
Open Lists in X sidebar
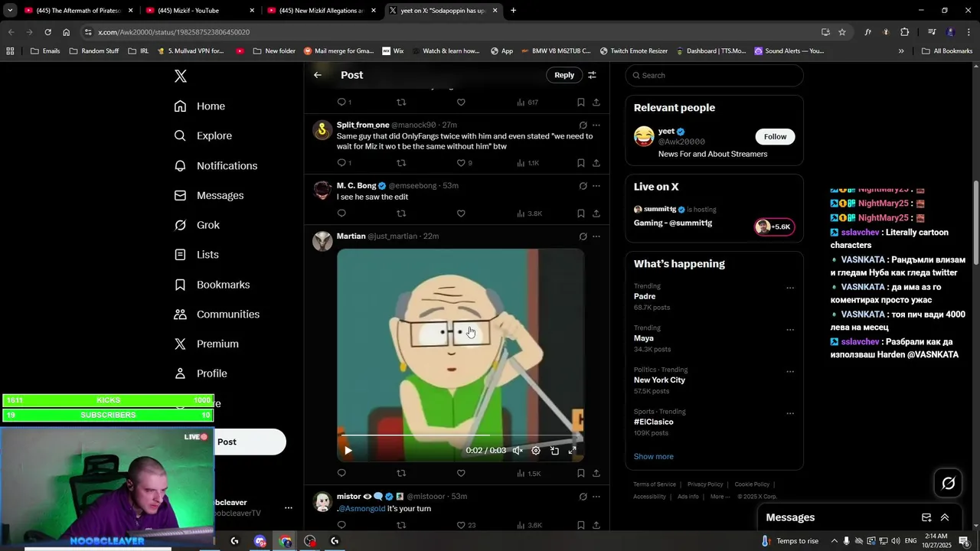pyautogui.click(x=196, y=255)
